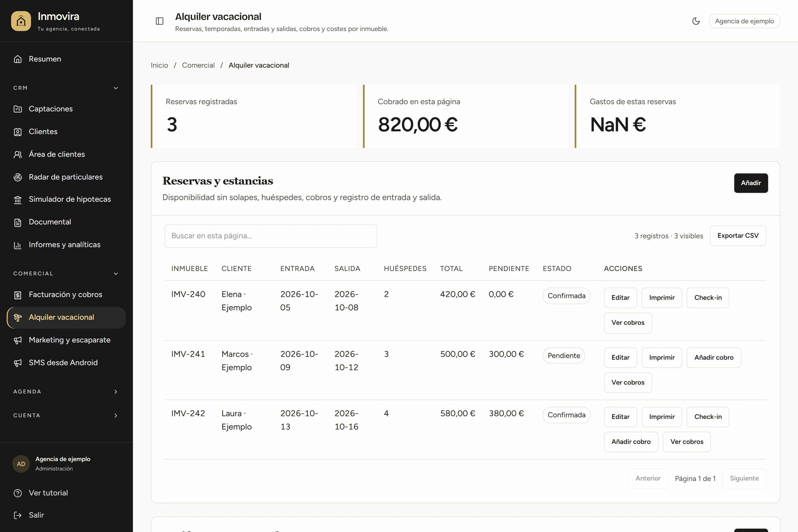Click the 820,00 € cobrado value

click(418, 124)
